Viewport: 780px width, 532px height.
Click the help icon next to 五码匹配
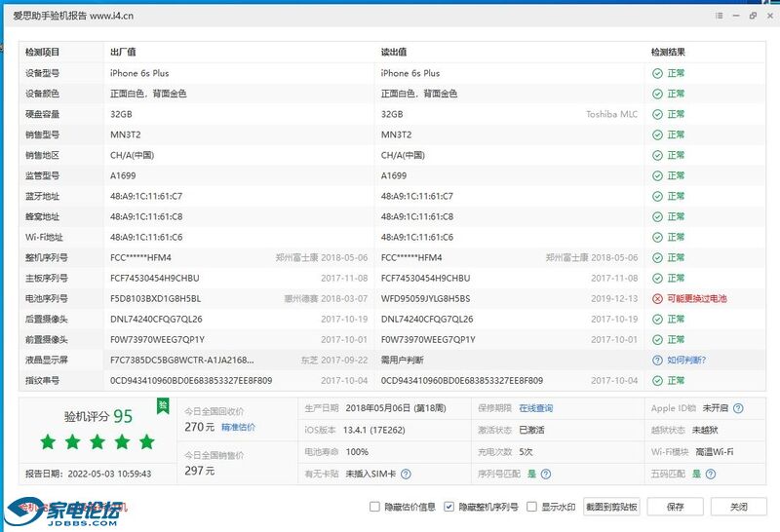(x=711, y=474)
